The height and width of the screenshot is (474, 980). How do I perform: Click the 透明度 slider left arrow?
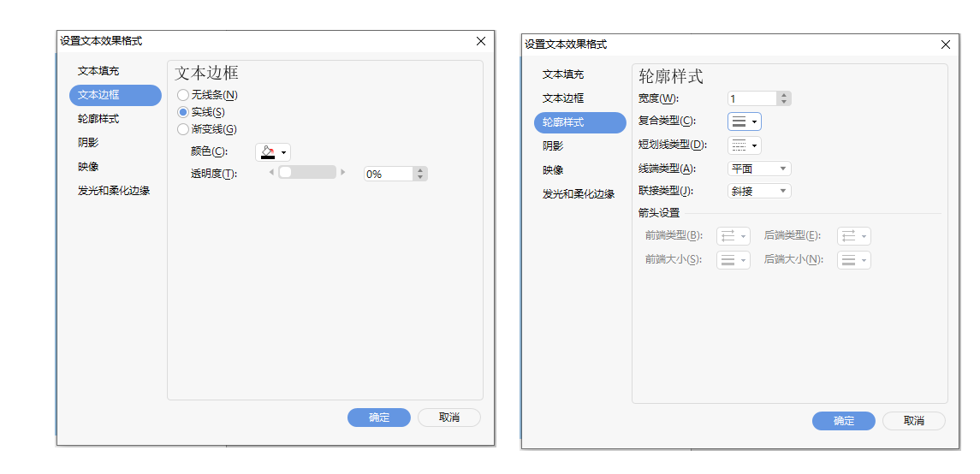(271, 172)
